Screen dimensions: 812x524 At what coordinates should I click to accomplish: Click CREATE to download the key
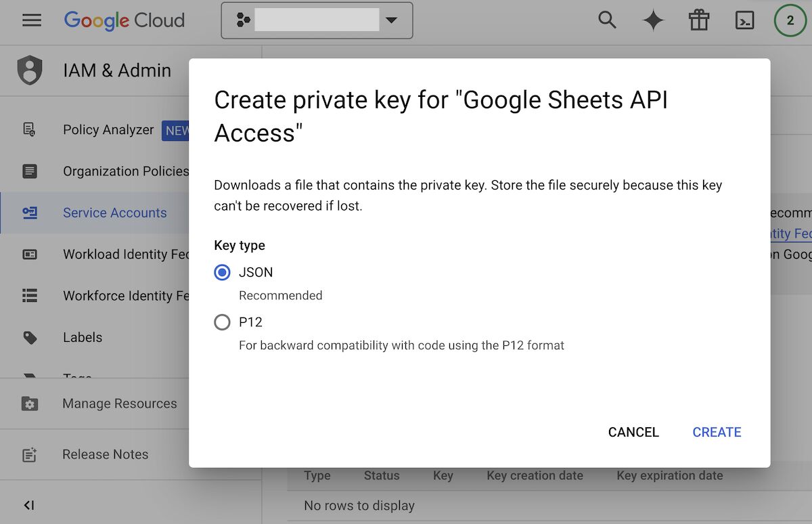click(717, 432)
